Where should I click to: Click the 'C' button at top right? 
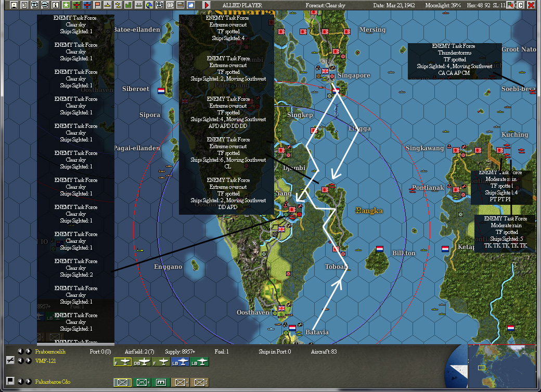(520, 5)
